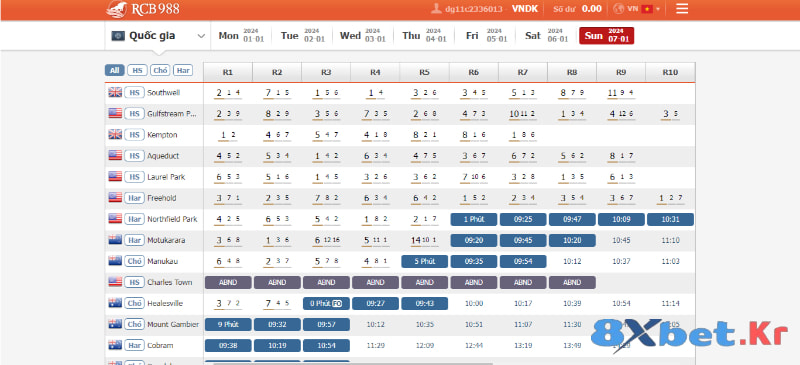
Task: Click the globe language icon
Action: click(618, 9)
